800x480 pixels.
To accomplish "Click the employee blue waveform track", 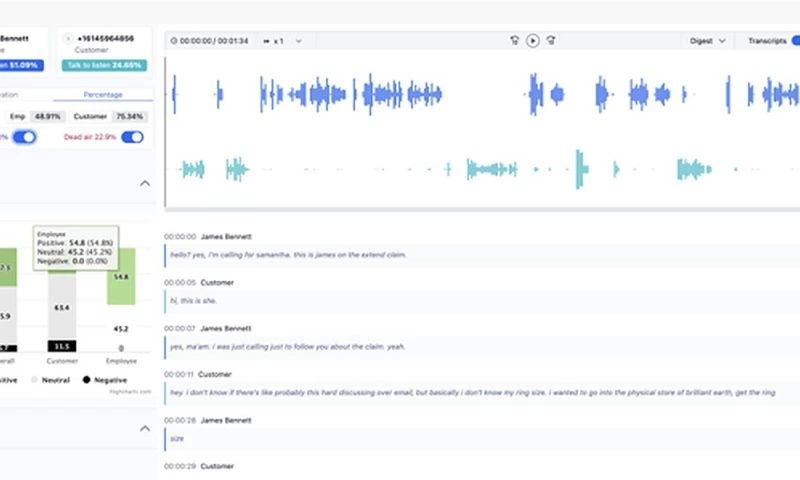I will tap(482, 94).
